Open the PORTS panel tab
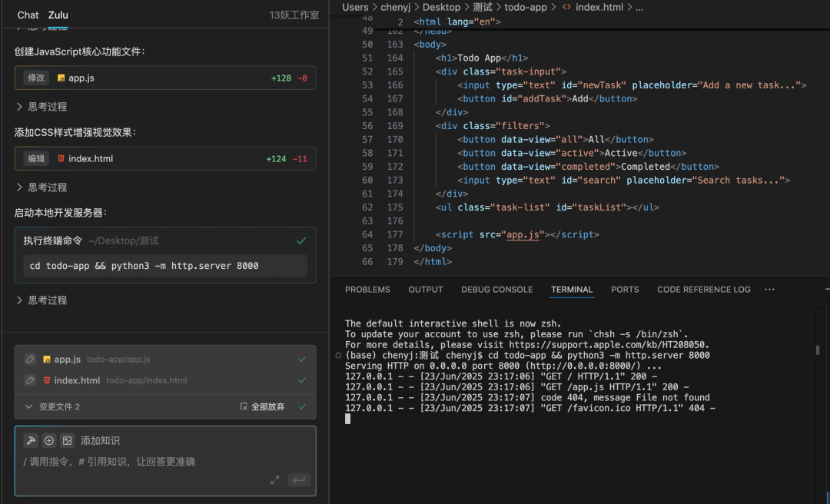 pos(625,290)
